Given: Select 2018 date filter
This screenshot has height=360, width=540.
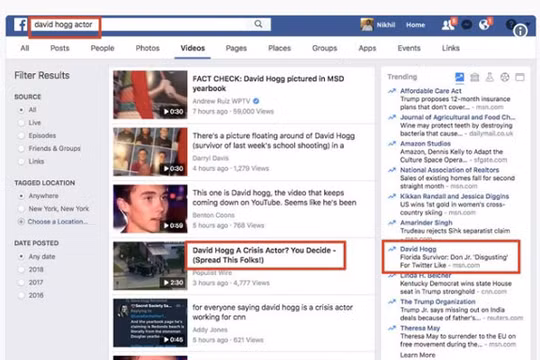Looking at the screenshot, I should (21, 269).
